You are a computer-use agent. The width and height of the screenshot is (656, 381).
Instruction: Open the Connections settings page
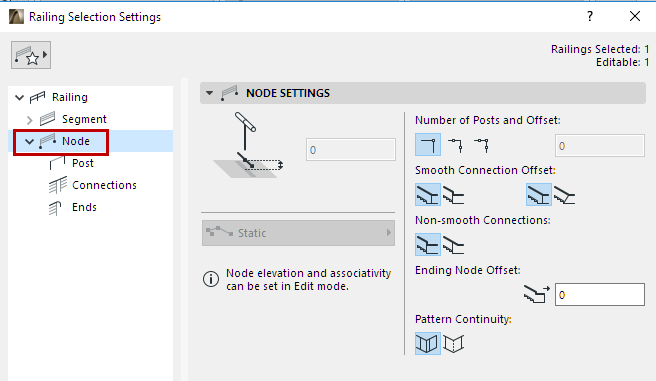pyautogui.click(x=104, y=185)
